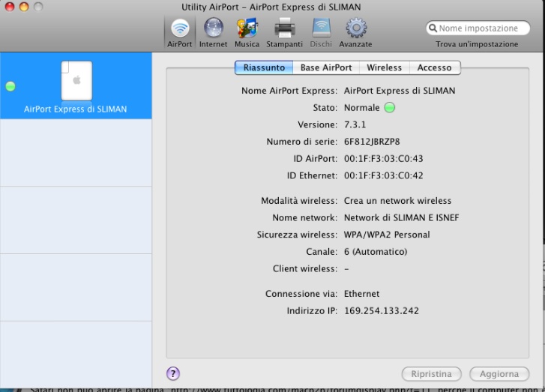Screen dimensions: 545x392
Task: Switch to the Wireless tab
Action: (x=384, y=67)
